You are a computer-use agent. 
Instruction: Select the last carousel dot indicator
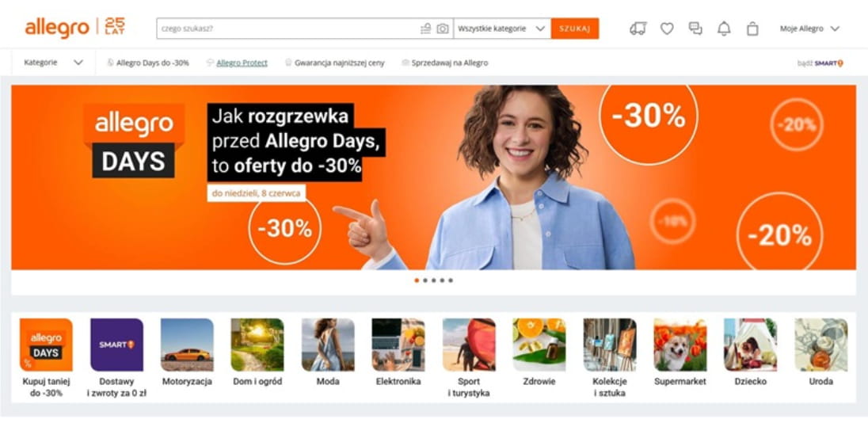[451, 280]
